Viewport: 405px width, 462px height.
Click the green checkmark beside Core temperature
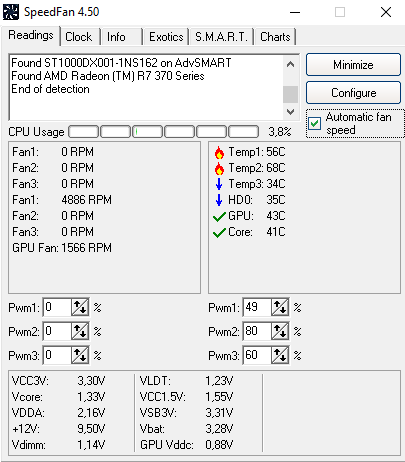pos(219,233)
